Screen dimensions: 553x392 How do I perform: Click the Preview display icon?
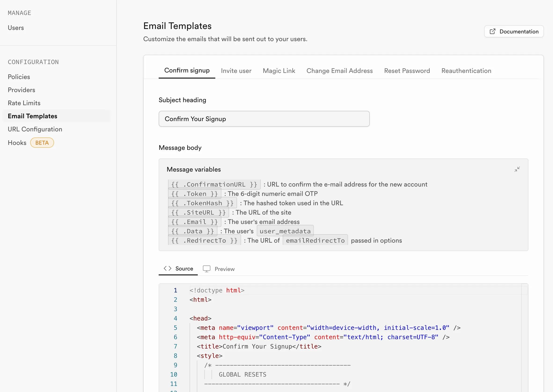[x=206, y=269]
